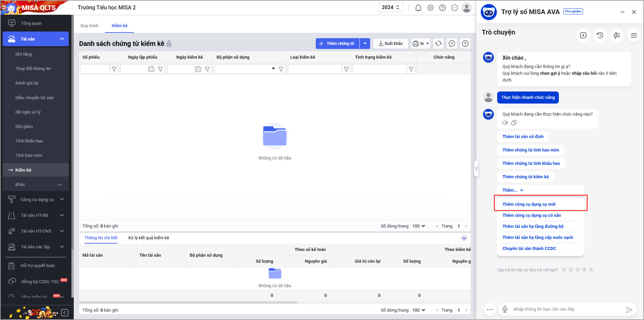This screenshot has width=644, height=320.
Task: Click the notification bell icon
Action: pos(418,8)
